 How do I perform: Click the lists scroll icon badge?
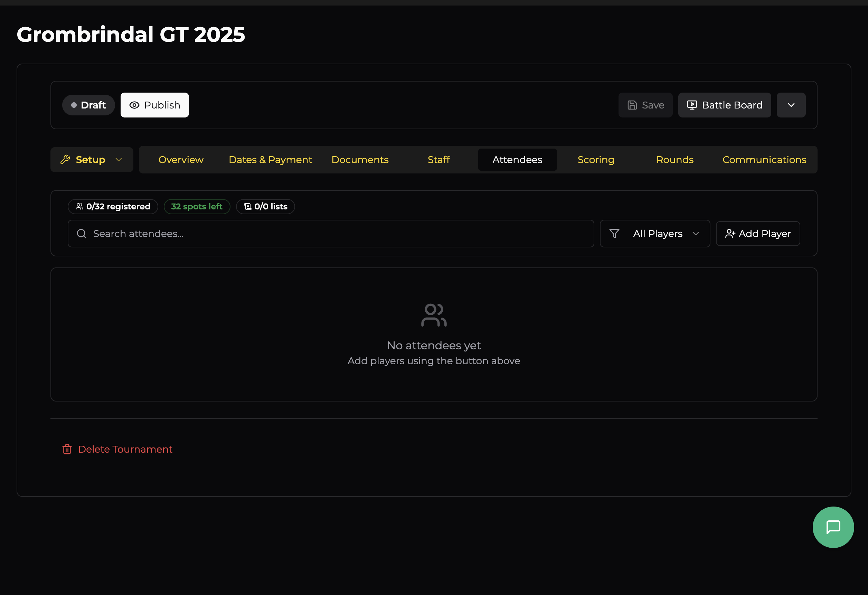pyautogui.click(x=248, y=207)
